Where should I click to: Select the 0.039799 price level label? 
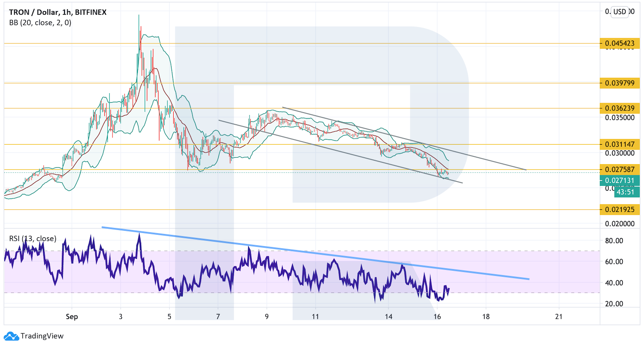coord(619,83)
